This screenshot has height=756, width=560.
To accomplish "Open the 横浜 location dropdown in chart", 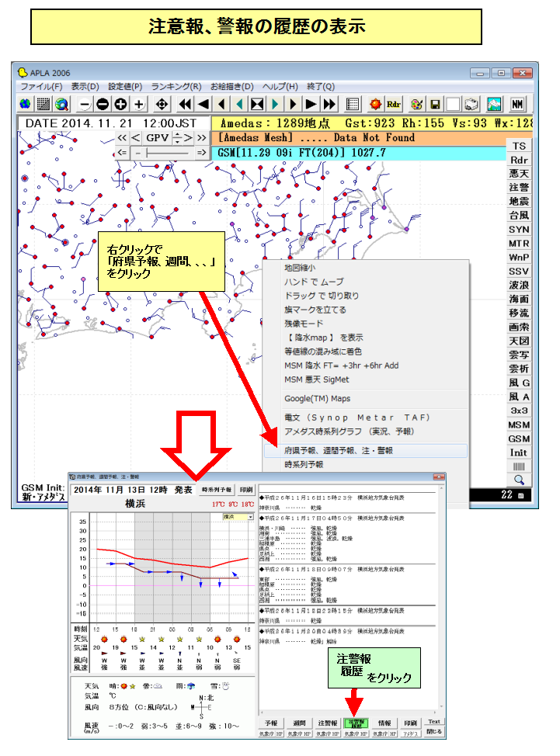I will (238, 517).
